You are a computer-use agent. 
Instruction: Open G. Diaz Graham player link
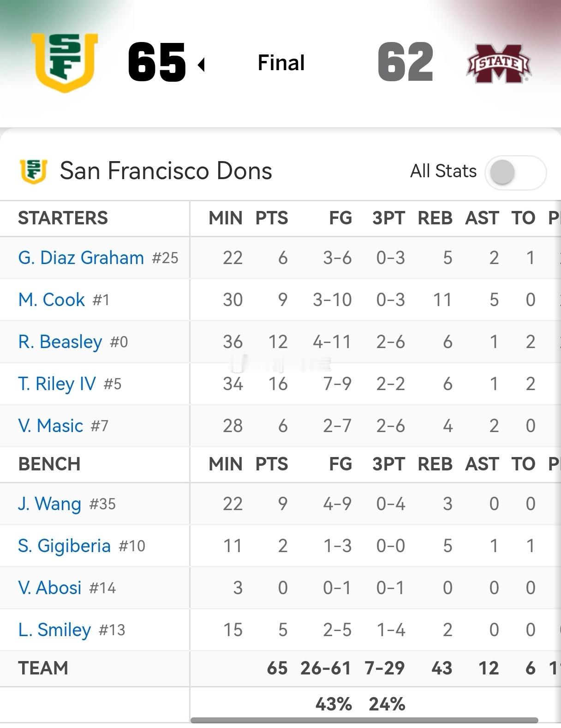coord(81,258)
